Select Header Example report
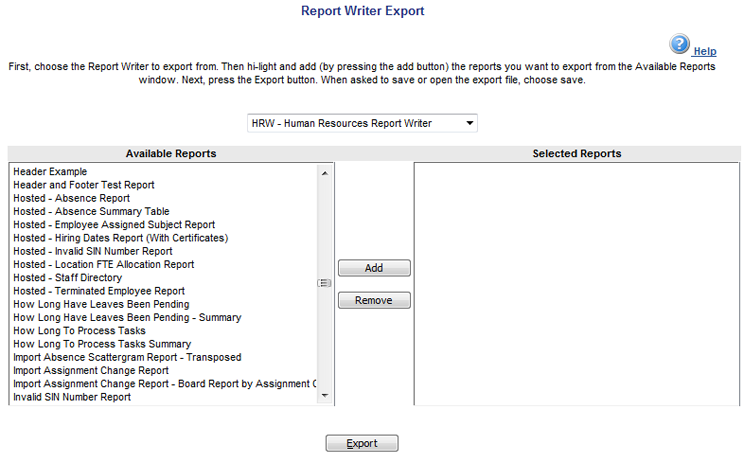 click(x=50, y=172)
